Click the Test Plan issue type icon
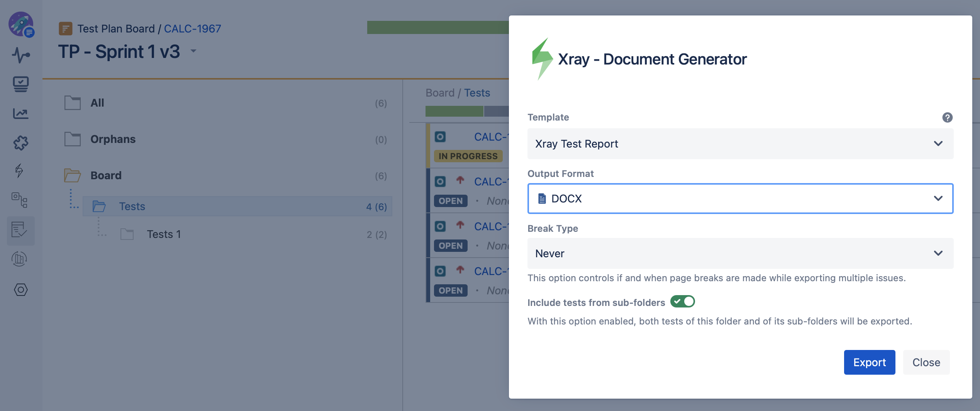 click(65, 29)
